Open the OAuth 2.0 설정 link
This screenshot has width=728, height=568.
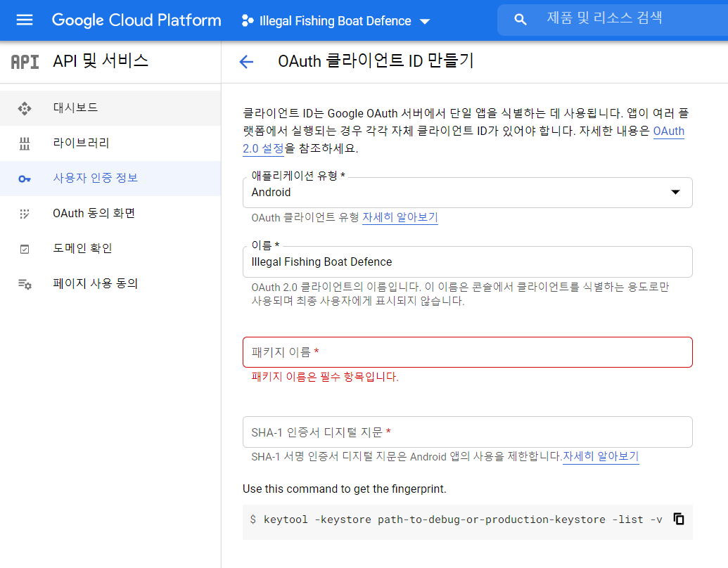(263, 148)
